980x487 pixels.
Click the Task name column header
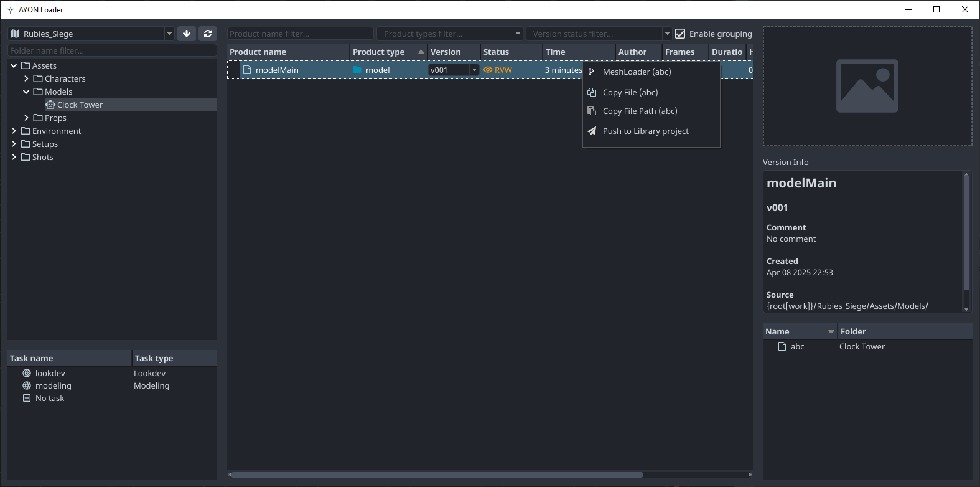(x=69, y=358)
